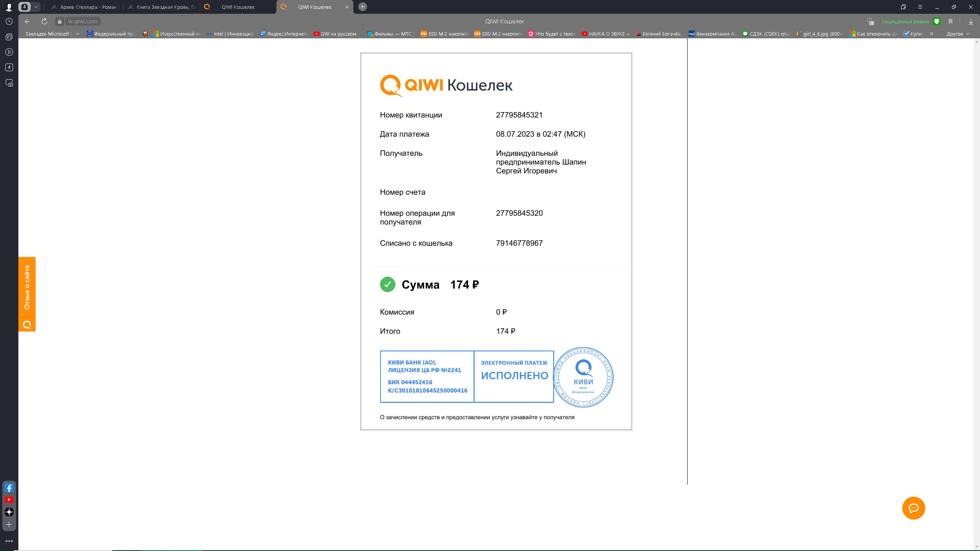Toggle the green protected mode shield
The image size is (980, 551).
(x=937, y=21)
